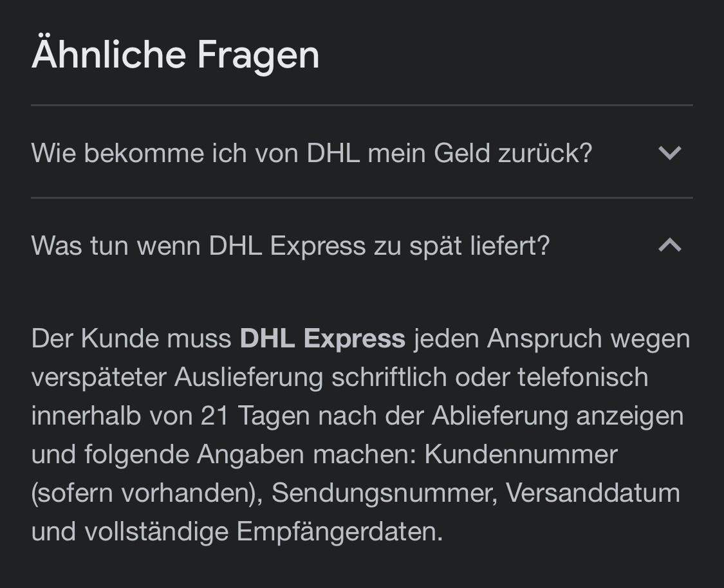Screen dimensions: 724x588
Task: Click the 'Ähnliche Fragen' heading
Action: (x=176, y=55)
